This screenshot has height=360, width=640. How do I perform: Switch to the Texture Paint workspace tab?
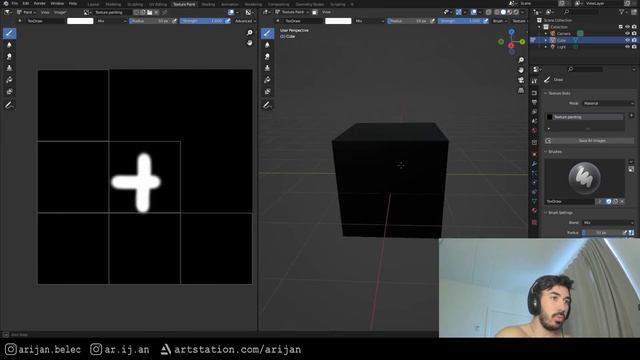tap(184, 4)
